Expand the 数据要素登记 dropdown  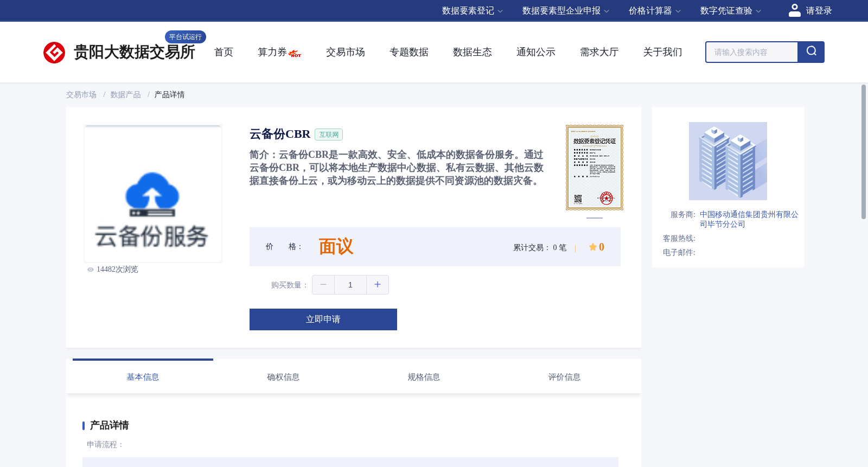coord(473,11)
